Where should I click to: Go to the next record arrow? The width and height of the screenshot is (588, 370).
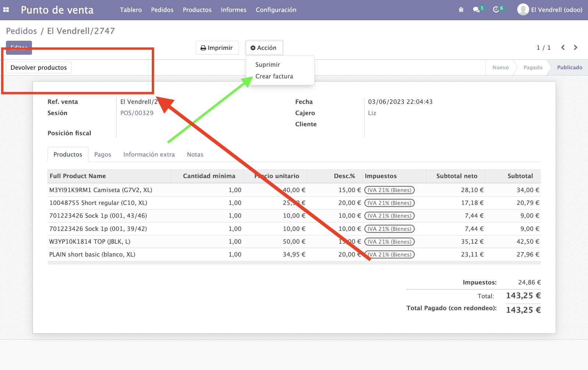[576, 48]
